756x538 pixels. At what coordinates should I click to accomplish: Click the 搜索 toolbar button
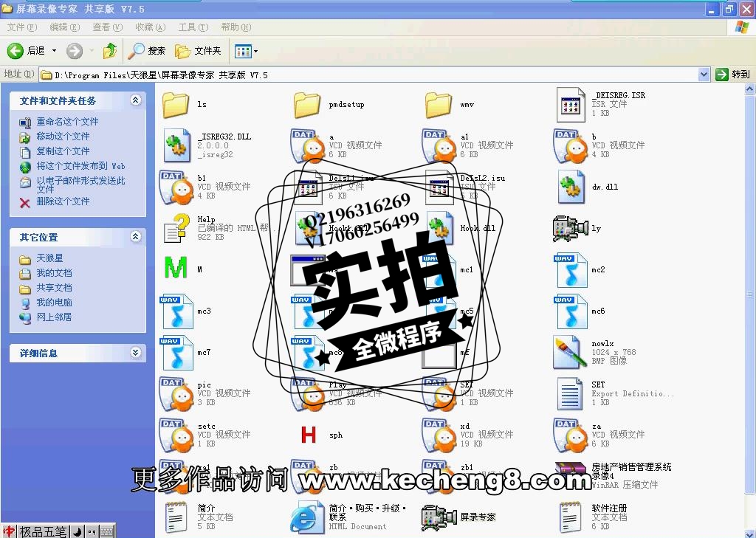click(x=147, y=51)
